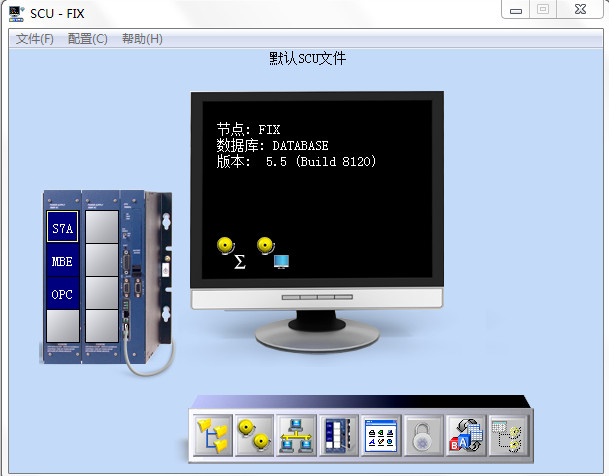Screen dimensions: 609x476
Task: Click the node FIX info text on monitor
Action: (x=249, y=130)
